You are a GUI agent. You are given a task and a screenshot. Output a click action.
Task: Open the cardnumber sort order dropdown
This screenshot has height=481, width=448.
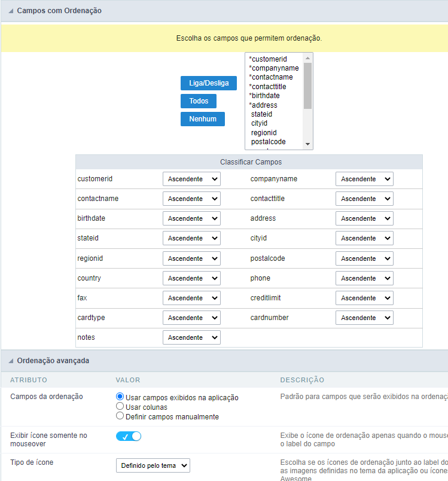[364, 318]
